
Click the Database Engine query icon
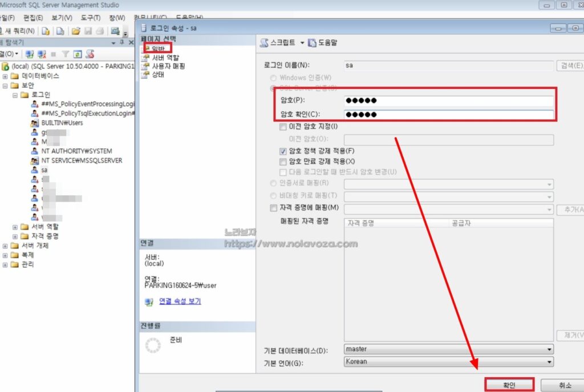tap(46, 31)
